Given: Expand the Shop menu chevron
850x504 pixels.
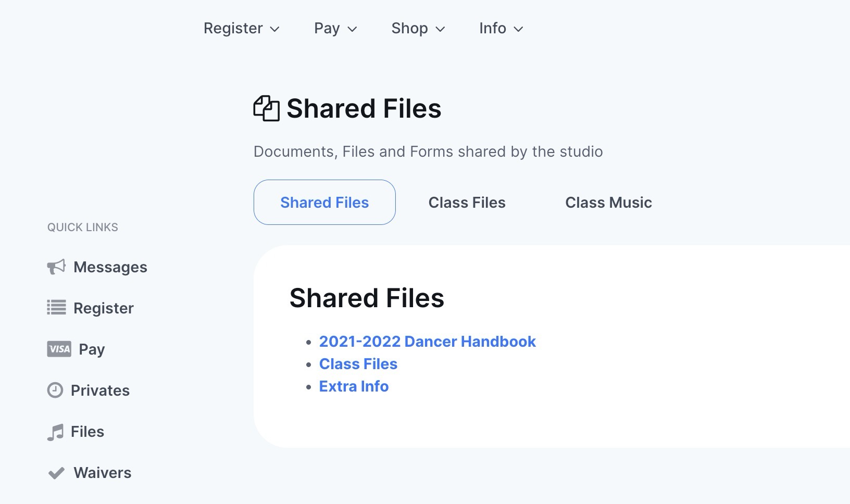Looking at the screenshot, I should pos(440,29).
